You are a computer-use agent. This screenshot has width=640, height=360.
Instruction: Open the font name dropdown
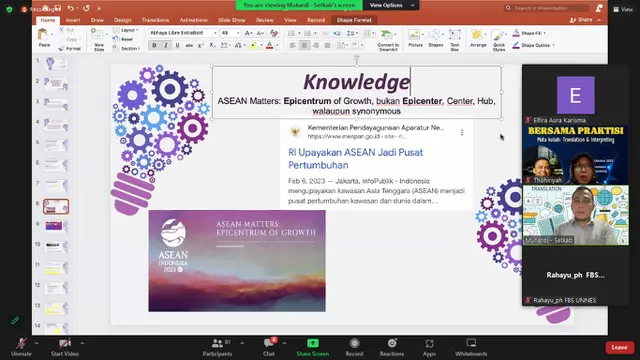215,33
